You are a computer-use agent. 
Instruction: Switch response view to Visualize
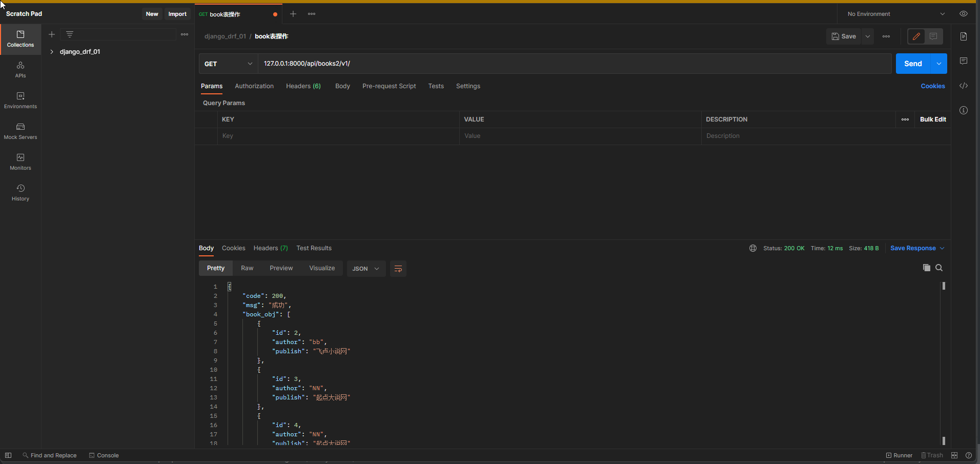322,268
